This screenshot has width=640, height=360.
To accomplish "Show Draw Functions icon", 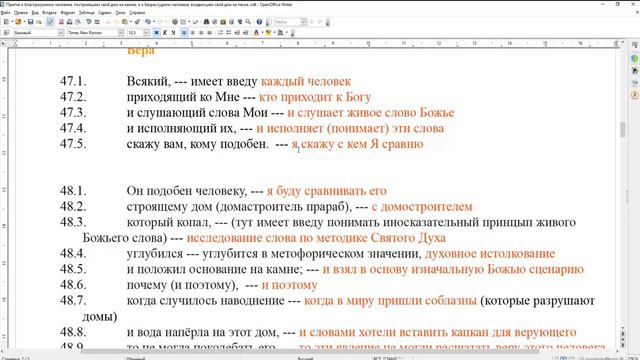I will click(x=196, y=22).
